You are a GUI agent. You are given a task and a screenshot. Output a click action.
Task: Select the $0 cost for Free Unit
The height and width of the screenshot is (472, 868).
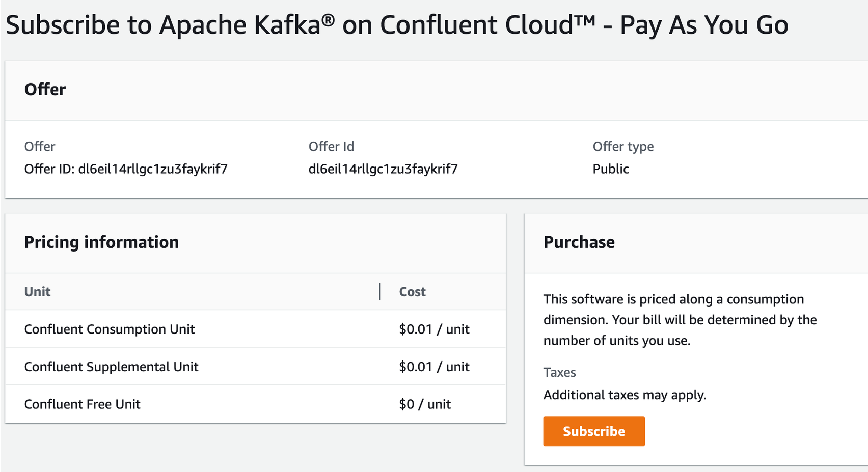click(x=424, y=404)
